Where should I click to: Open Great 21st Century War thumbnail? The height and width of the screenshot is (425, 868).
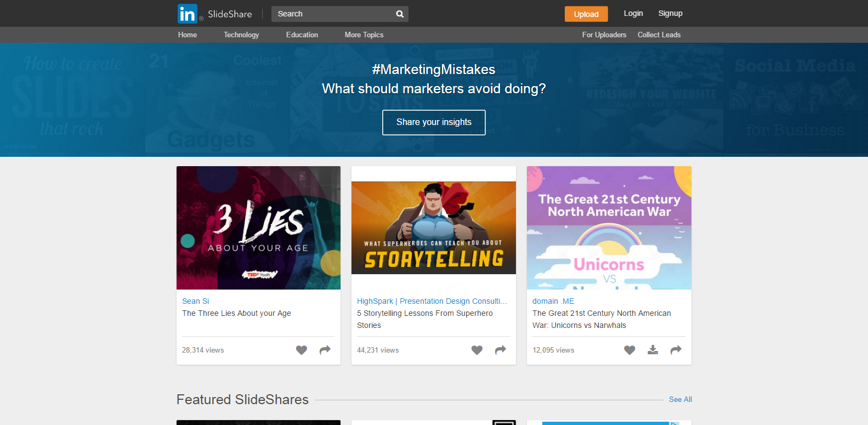[609, 228]
